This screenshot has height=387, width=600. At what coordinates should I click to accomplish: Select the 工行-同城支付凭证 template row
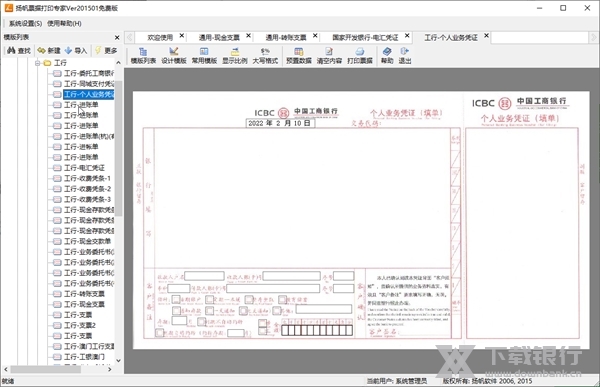point(89,83)
